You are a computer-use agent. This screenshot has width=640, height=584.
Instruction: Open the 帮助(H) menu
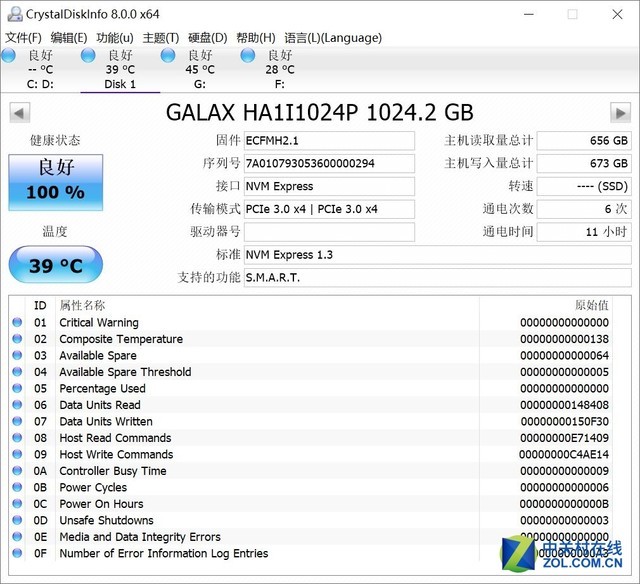[256, 38]
